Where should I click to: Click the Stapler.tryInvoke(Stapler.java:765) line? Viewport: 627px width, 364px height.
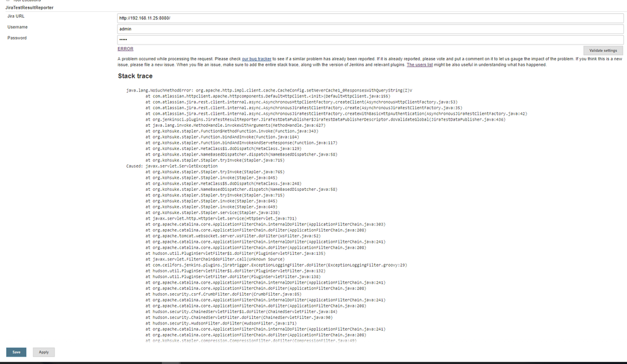(x=215, y=172)
